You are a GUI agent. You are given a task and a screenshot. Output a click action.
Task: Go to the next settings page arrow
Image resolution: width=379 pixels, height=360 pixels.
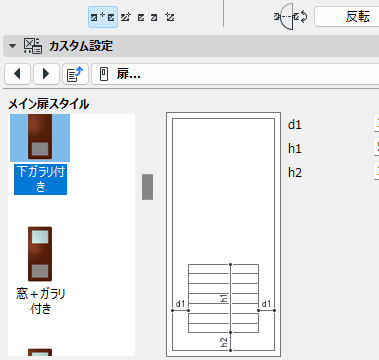click(46, 74)
